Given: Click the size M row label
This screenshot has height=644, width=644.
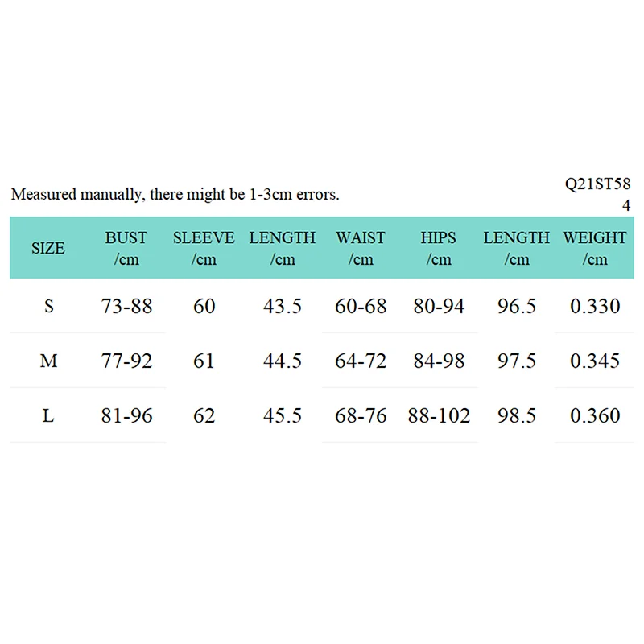Looking at the screenshot, I should [x=48, y=361].
